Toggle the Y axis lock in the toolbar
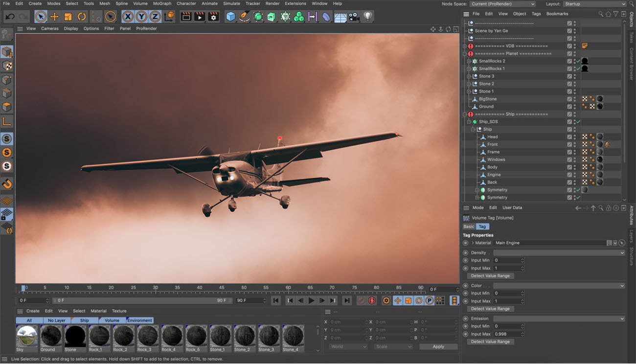636x364 pixels. click(x=141, y=16)
